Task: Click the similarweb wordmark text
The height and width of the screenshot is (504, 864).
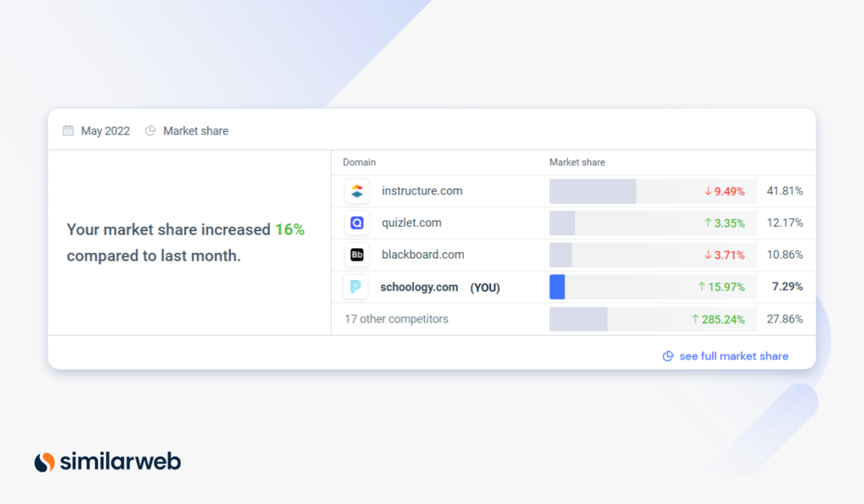Action: click(x=121, y=462)
